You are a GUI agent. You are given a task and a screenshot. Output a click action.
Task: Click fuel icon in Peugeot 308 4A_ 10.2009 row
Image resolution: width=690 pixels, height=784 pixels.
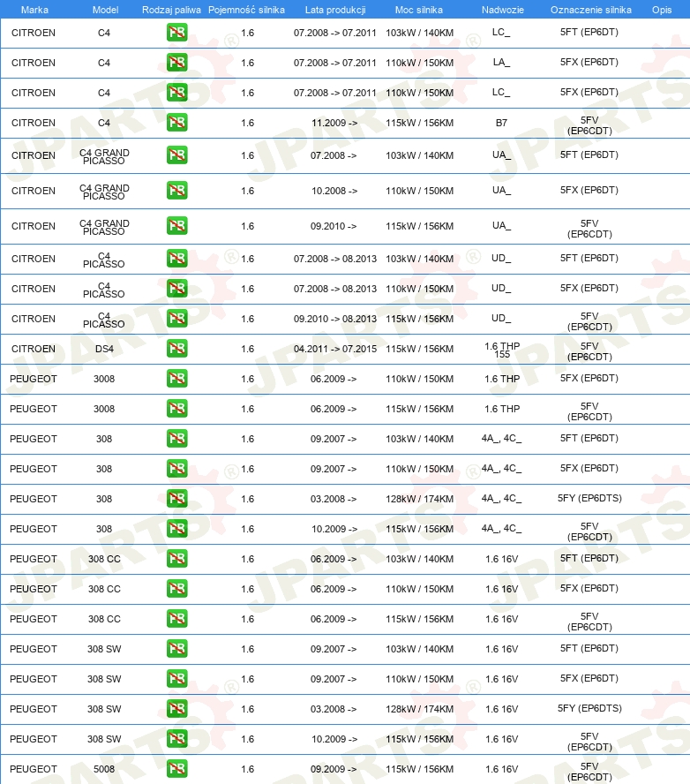click(x=176, y=529)
